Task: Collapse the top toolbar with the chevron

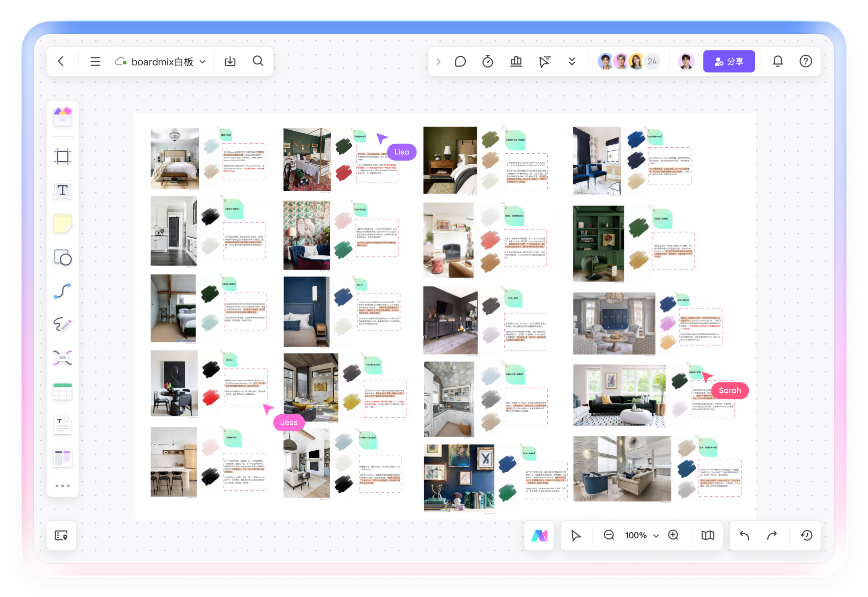Action: pyautogui.click(x=438, y=61)
